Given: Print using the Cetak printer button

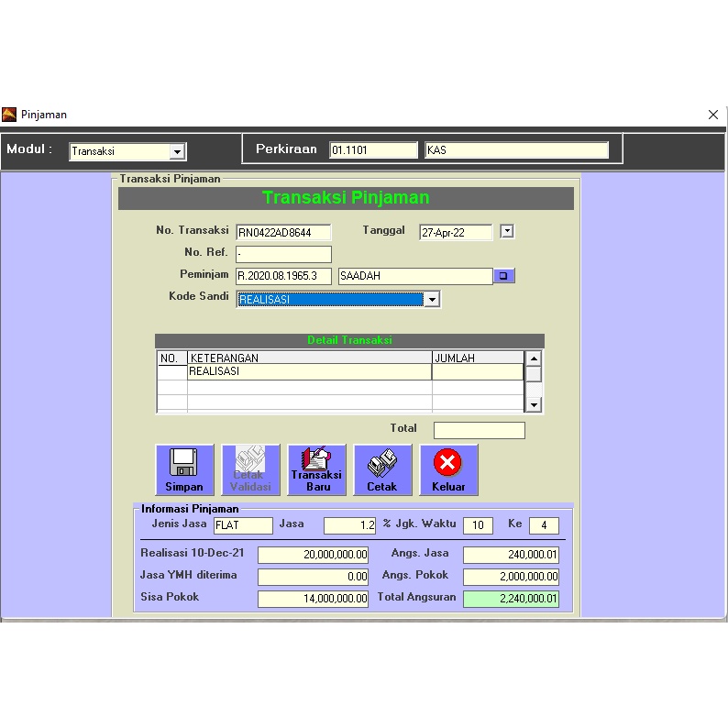Looking at the screenshot, I should pos(382,469).
